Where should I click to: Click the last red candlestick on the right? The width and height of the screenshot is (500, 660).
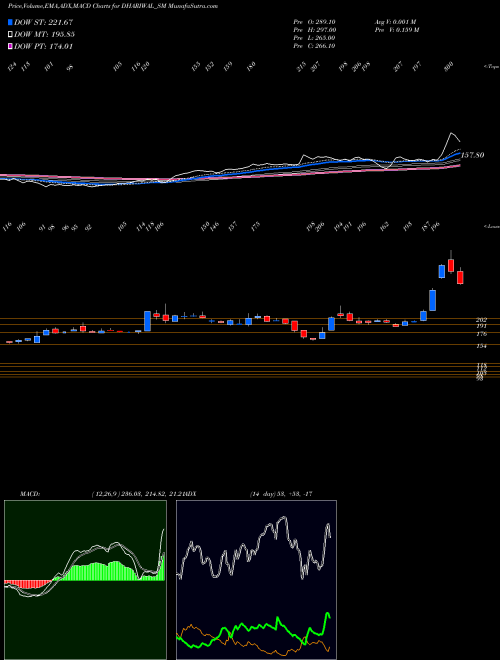click(460, 277)
